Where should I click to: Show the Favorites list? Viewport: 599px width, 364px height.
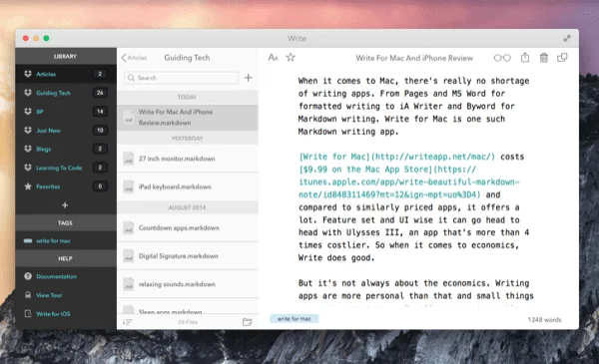pyautogui.click(x=66, y=186)
